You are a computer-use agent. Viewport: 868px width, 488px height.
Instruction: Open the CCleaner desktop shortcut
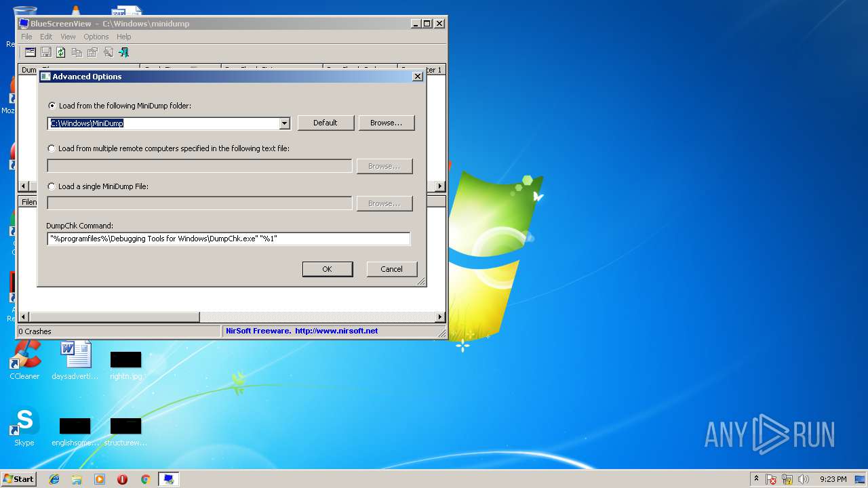click(25, 361)
